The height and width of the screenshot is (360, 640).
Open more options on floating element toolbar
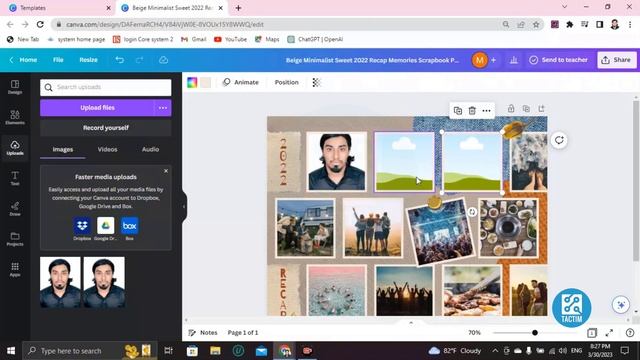(x=487, y=111)
